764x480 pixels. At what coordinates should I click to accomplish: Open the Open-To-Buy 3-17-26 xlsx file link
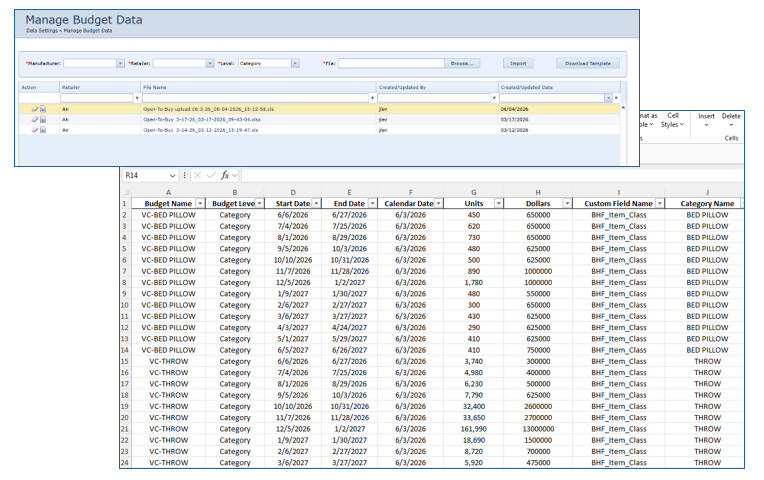[202, 119]
